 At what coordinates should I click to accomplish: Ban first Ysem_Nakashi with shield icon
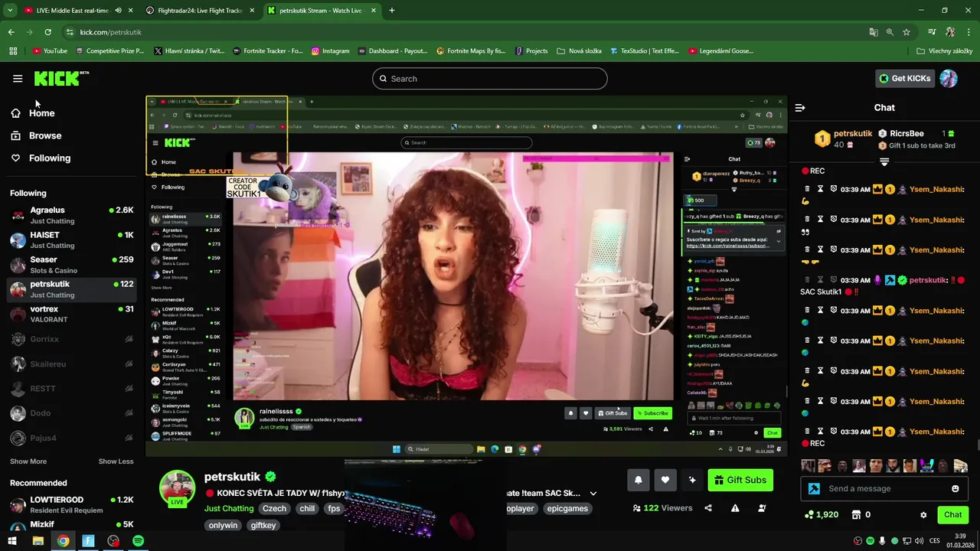click(833, 189)
